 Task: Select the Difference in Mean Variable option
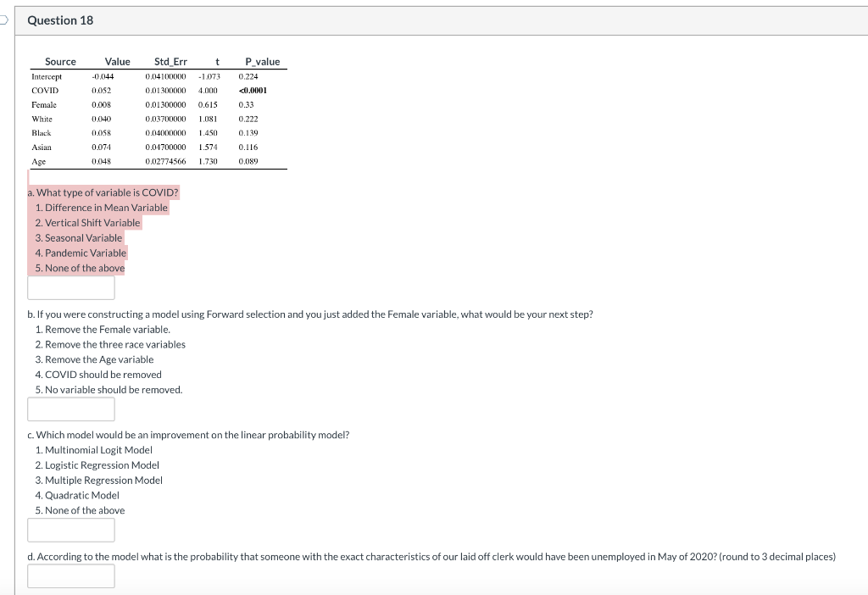click(x=103, y=207)
